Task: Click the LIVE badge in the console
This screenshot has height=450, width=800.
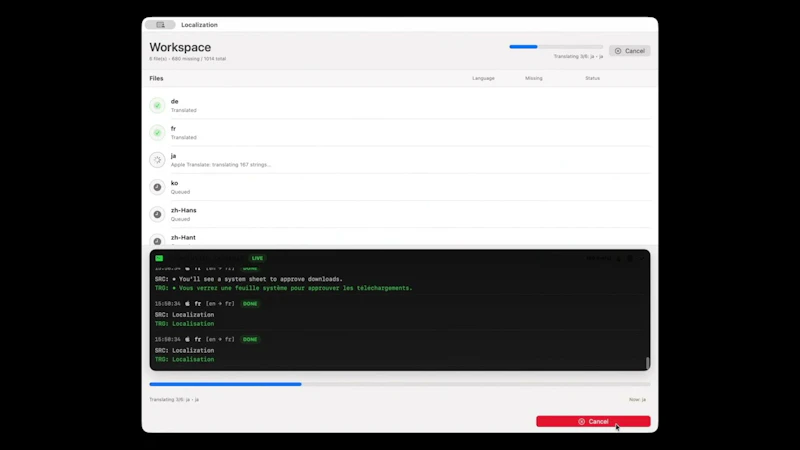Action: pos(257,258)
